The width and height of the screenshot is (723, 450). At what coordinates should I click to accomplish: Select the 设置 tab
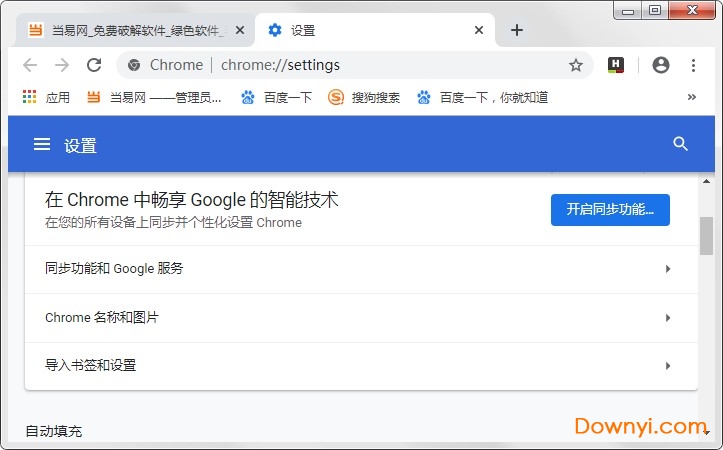point(370,30)
